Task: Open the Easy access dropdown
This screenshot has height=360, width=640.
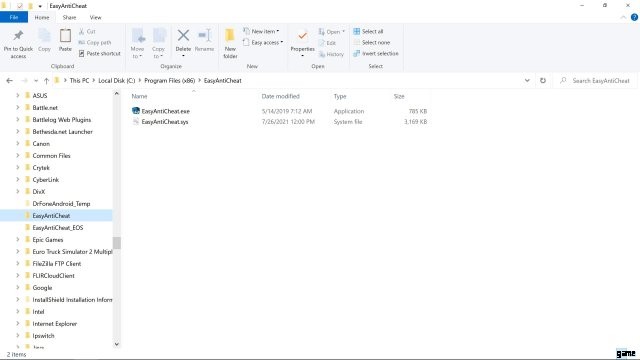Action: [263, 42]
